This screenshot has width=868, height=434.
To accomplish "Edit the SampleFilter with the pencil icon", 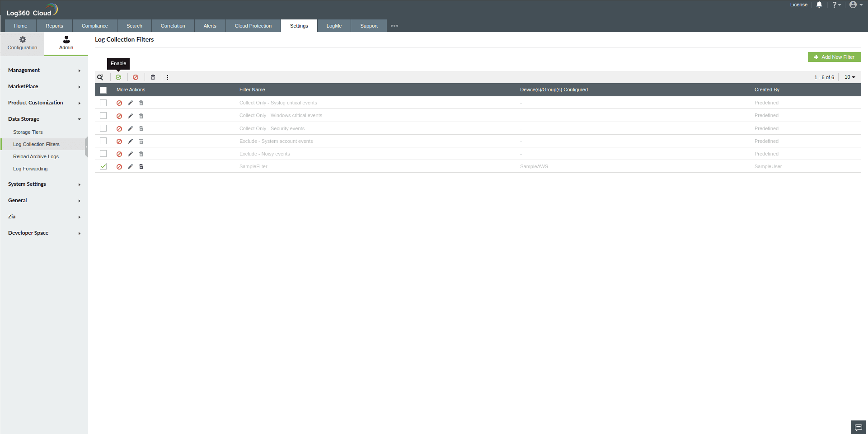I will [x=130, y=166].
